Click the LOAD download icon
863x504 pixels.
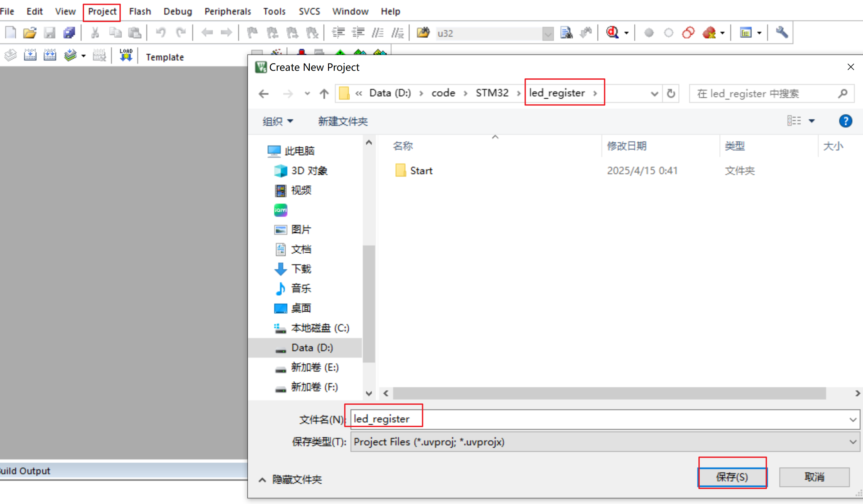point(126,55)
